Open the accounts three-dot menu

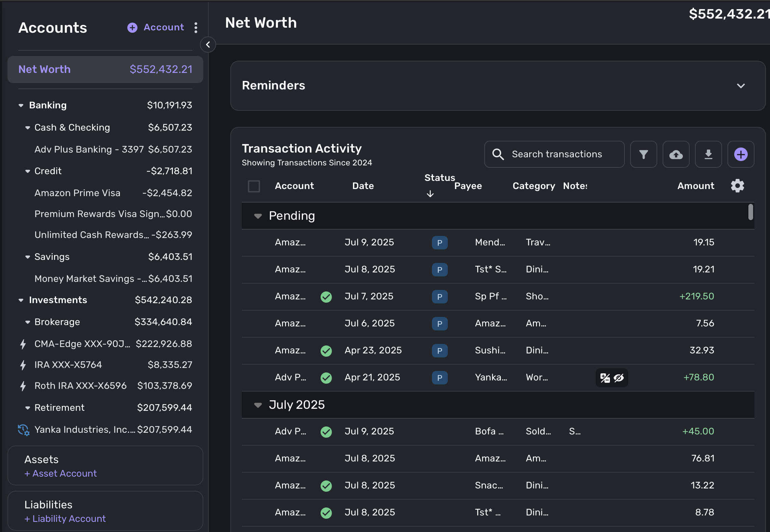(196, 28)
